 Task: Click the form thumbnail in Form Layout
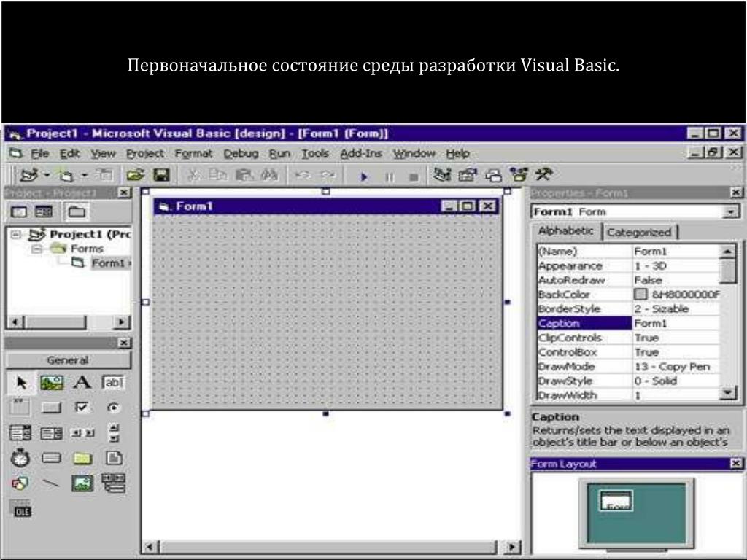(617, 500)
